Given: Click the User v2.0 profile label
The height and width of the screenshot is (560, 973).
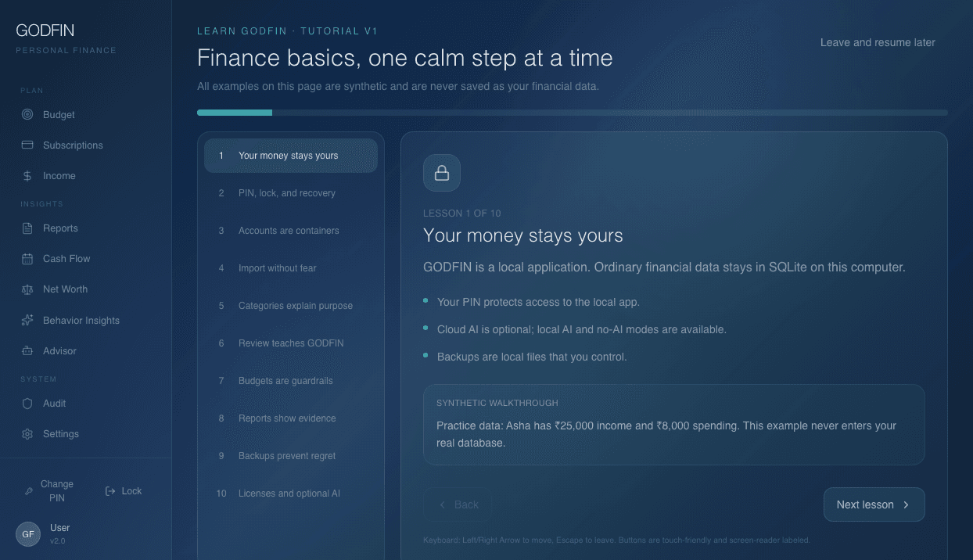Looking at the screenshot, I should 60,534.
